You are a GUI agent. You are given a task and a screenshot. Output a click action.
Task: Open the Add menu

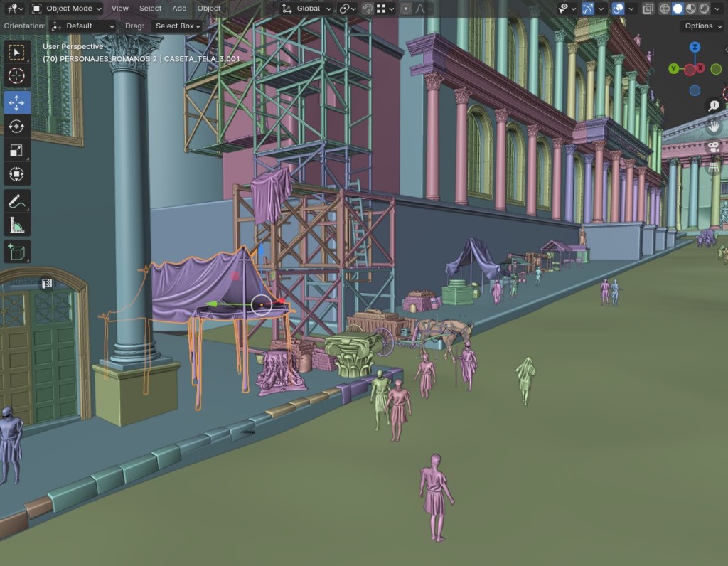coord(179,9)
